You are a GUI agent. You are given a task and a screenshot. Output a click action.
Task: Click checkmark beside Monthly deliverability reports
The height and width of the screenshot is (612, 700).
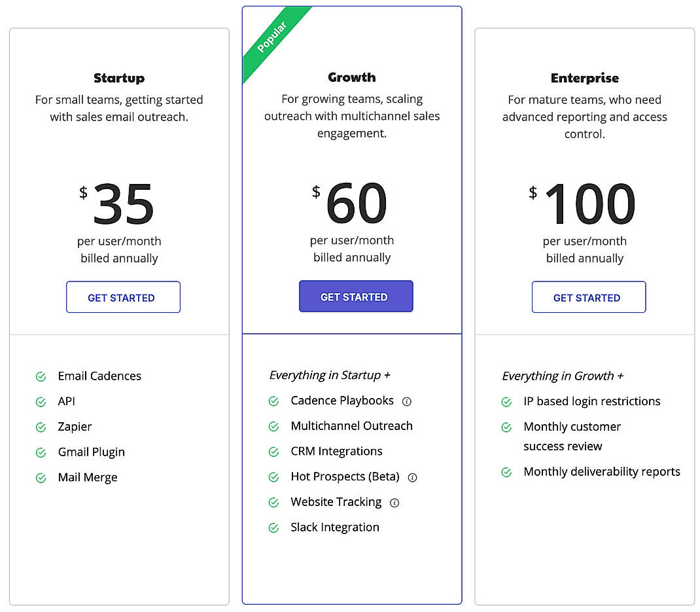pyautogui.click(x=506, y=472)
